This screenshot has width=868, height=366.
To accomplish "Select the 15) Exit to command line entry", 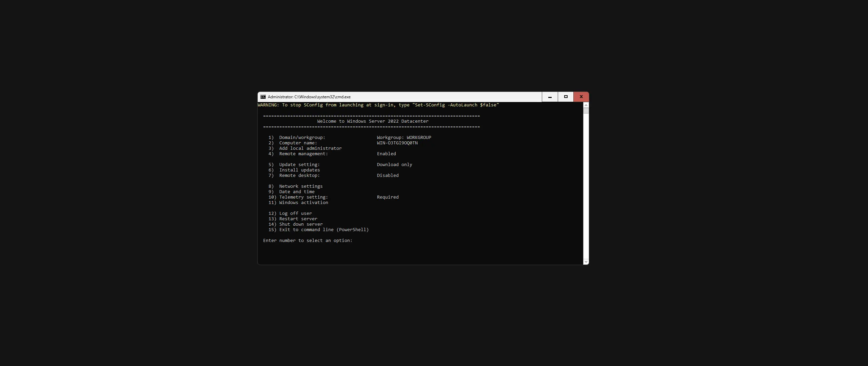I will 318,229.
